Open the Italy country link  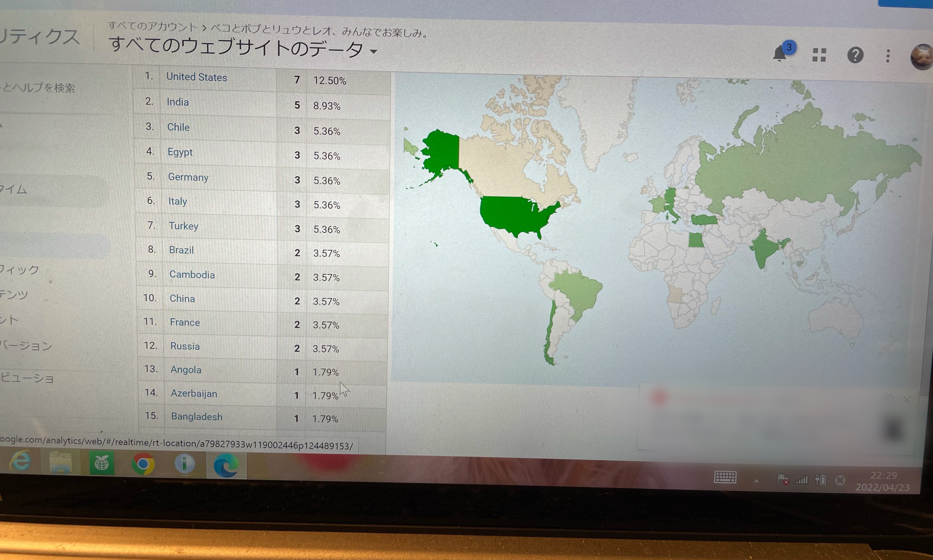(177, 201)
